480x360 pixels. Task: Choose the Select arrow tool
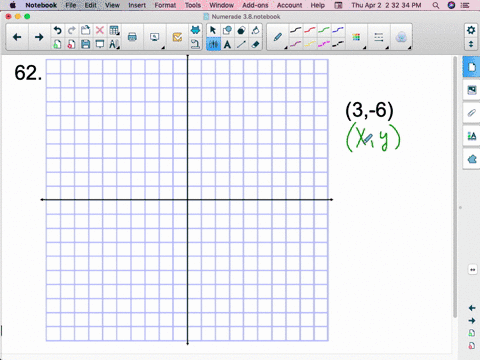[213, 30]
